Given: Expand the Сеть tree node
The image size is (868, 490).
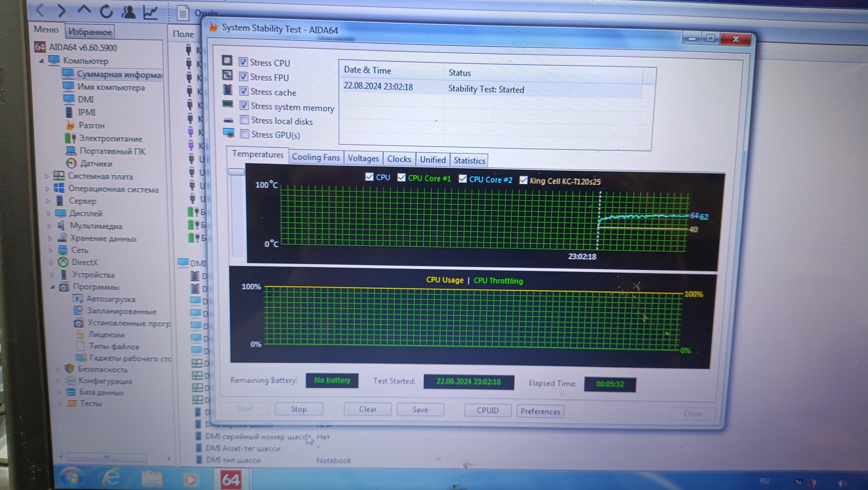Looking at the screenshot, I should (x=51, y=250).
